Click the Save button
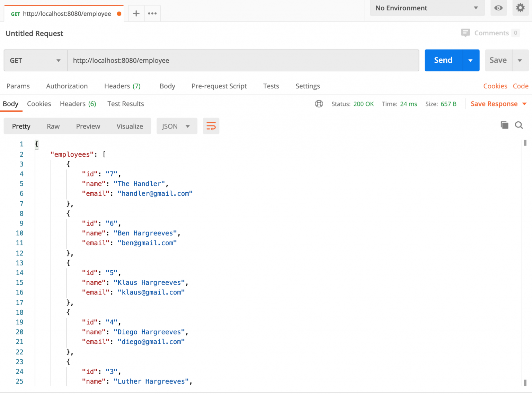The image size is (532, 394). pos(498,60)
